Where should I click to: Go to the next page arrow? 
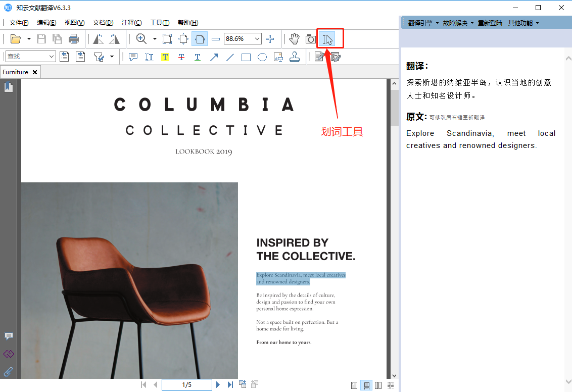[x=218, y=385]
